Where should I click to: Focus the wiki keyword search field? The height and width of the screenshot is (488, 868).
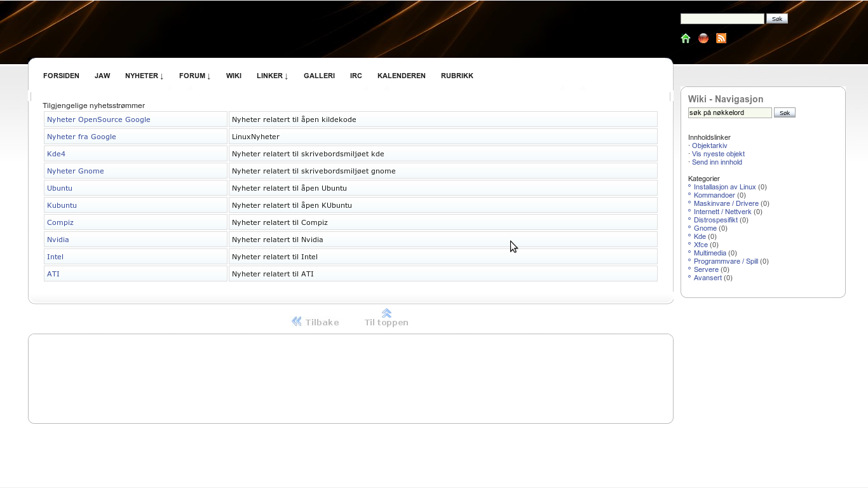tap(730, 112)
